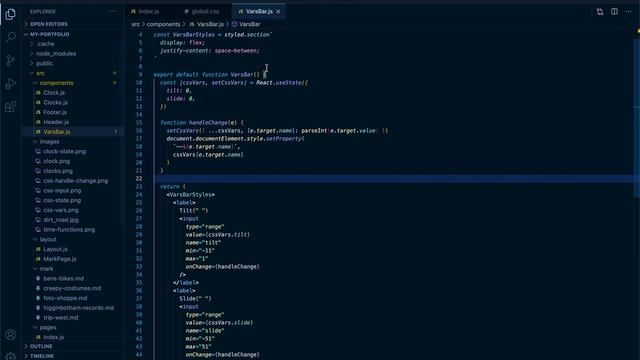Click 'VarsBar.js' in the breadcrumb
The width and height of the screenshot is (640, 360).
210,24
